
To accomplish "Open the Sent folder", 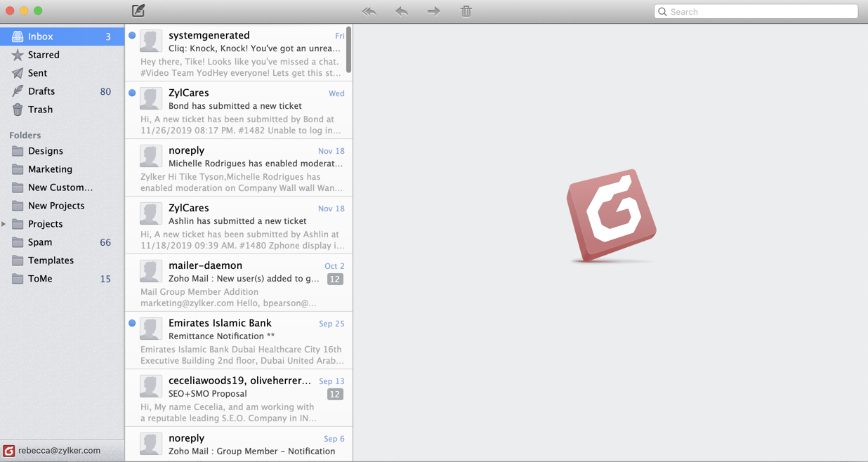I will (38, 73).
